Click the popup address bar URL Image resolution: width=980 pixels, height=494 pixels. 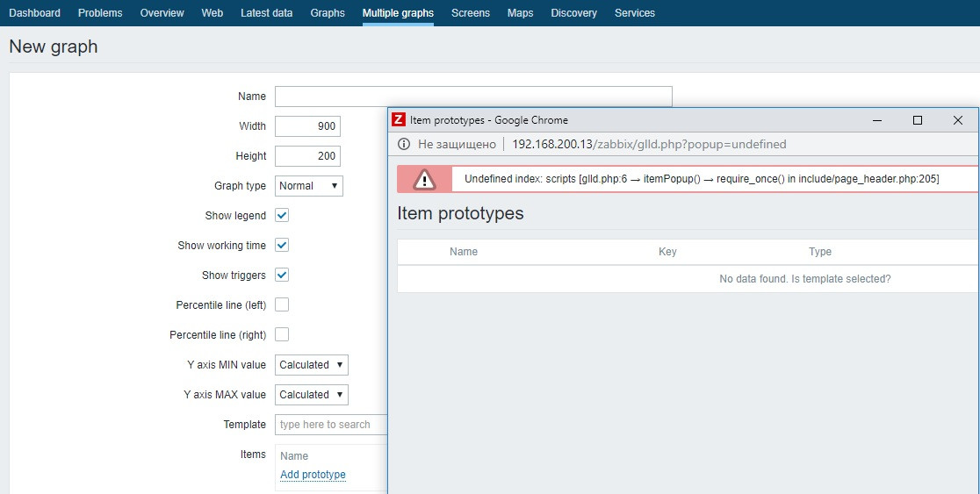click(x=649, y=144)
